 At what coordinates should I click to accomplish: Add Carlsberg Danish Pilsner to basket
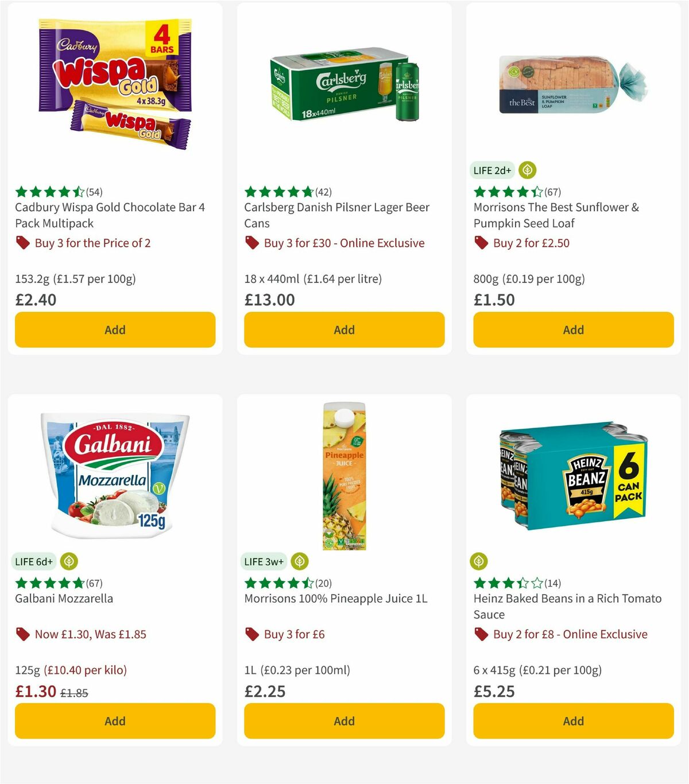pyautogui.click(x=343, y=330)
